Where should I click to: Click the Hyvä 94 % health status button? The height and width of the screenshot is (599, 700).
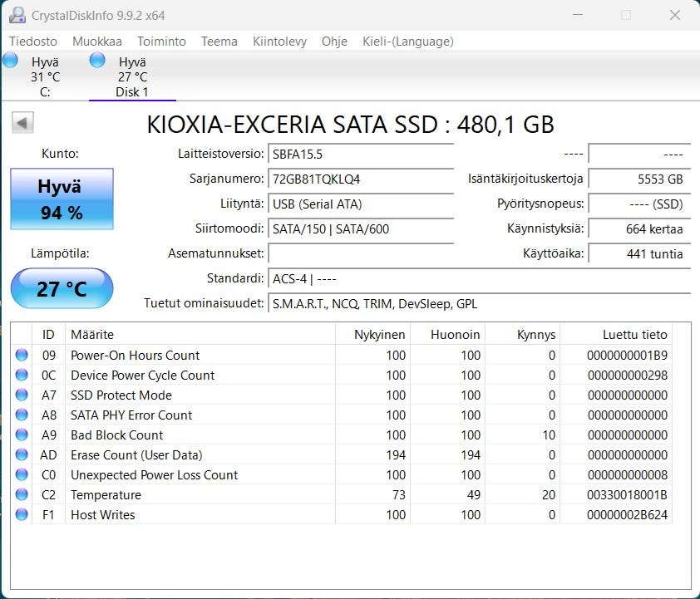point(62,199)
